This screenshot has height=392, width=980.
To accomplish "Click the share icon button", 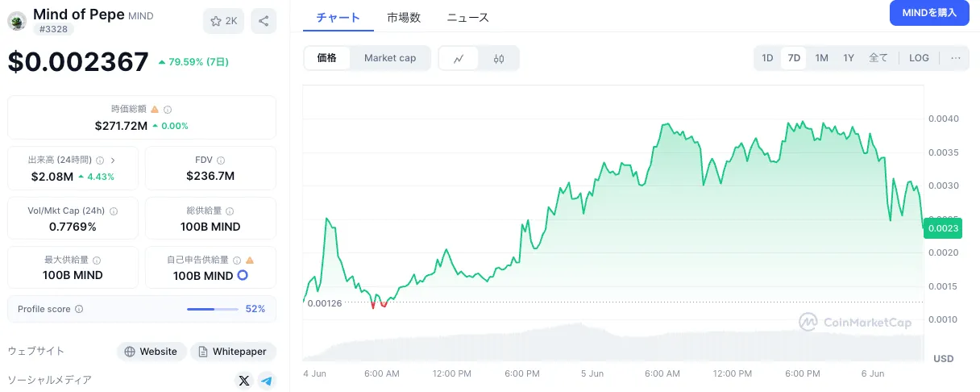I will coord(264,22).
